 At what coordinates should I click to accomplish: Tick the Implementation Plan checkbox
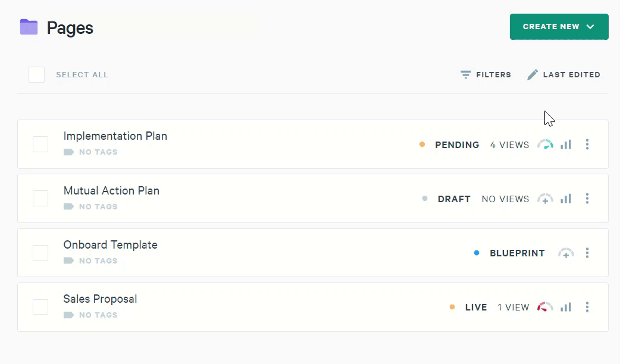[x=40, y=145]
